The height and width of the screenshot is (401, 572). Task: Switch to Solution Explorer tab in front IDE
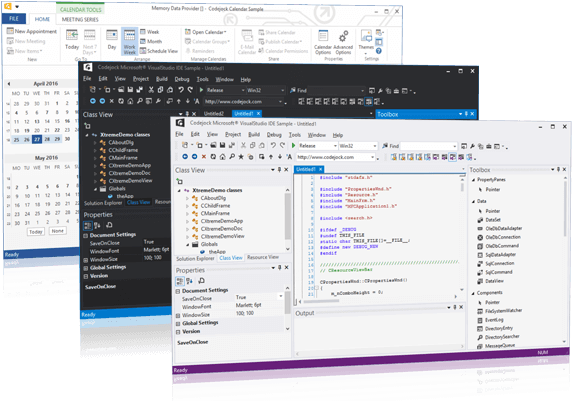click(x=195, y=258)
